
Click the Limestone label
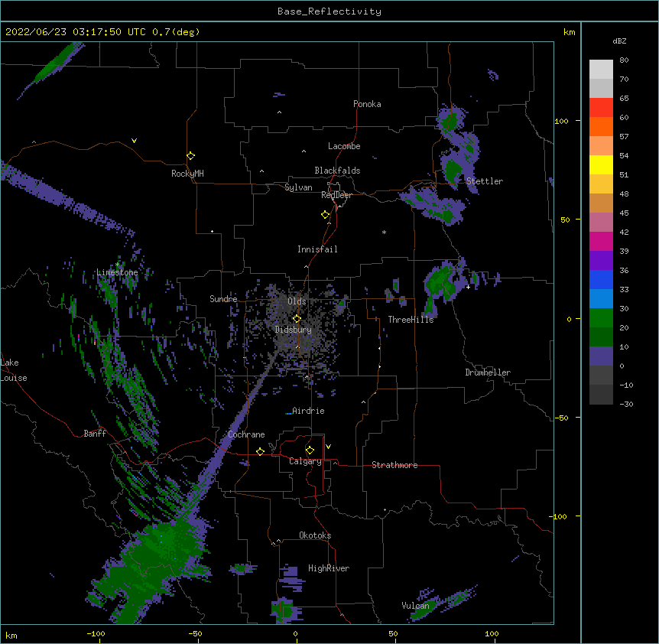(x=117, y=272)
